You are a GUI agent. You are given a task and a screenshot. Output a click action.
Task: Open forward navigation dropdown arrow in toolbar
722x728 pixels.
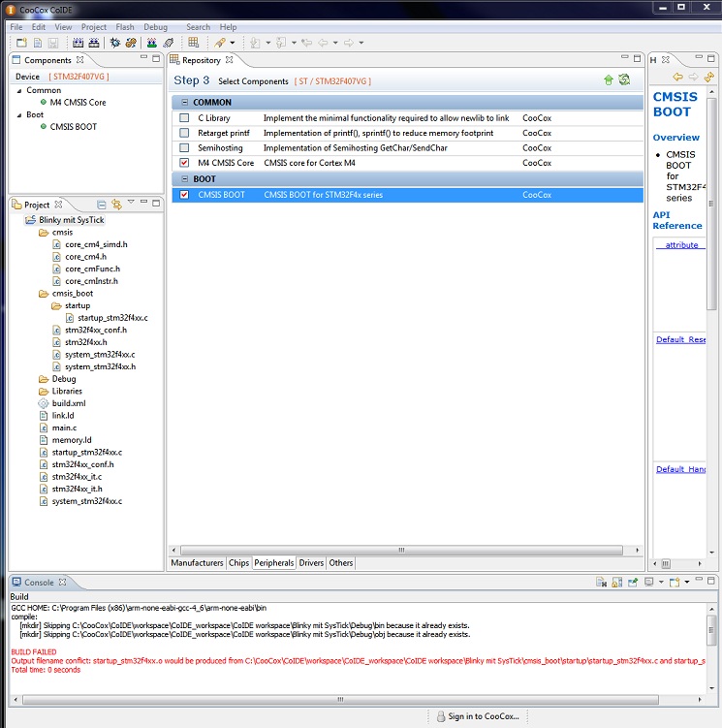tap(361, 43)
